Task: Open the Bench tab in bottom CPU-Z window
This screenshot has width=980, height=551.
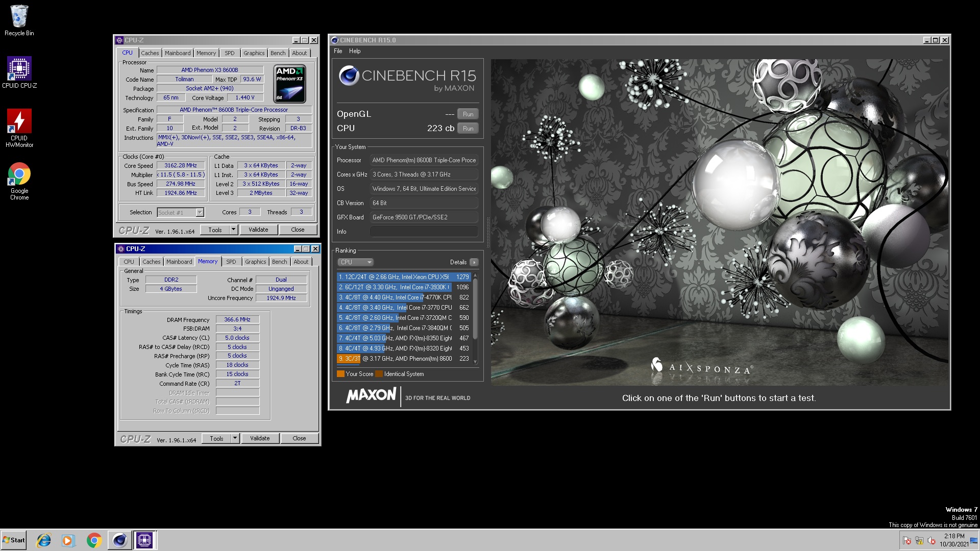Action: [x=280, y=262]
